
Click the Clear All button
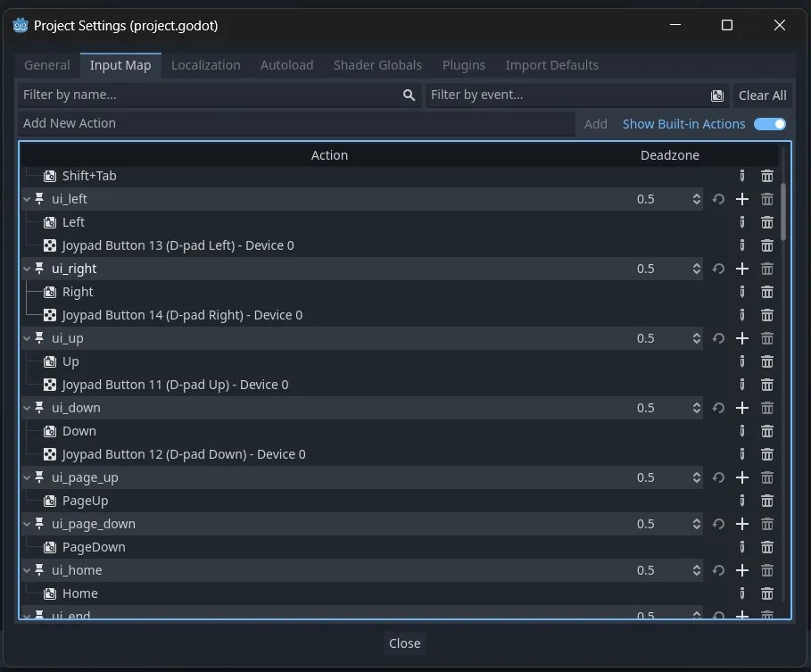click(x=763, y=95)
